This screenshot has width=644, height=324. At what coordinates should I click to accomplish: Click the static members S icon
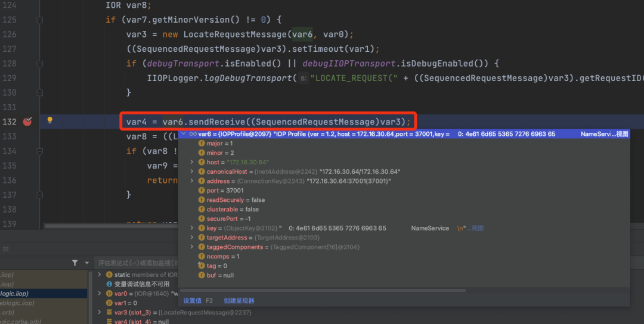[x=109, y=275]
